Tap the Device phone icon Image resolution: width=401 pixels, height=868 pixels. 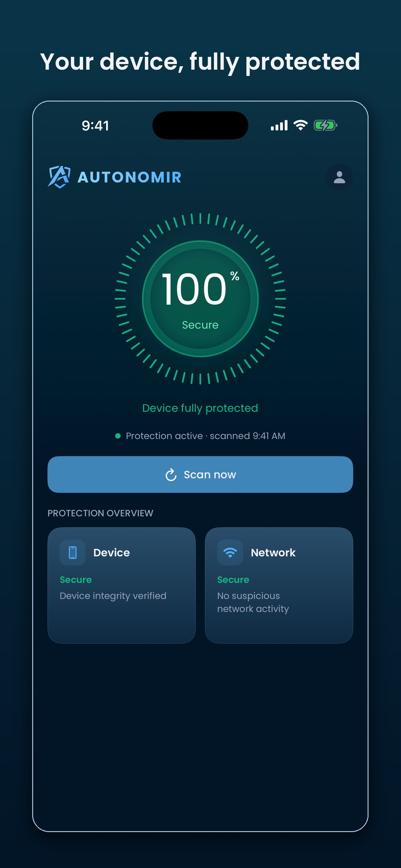tap(72, 553)
